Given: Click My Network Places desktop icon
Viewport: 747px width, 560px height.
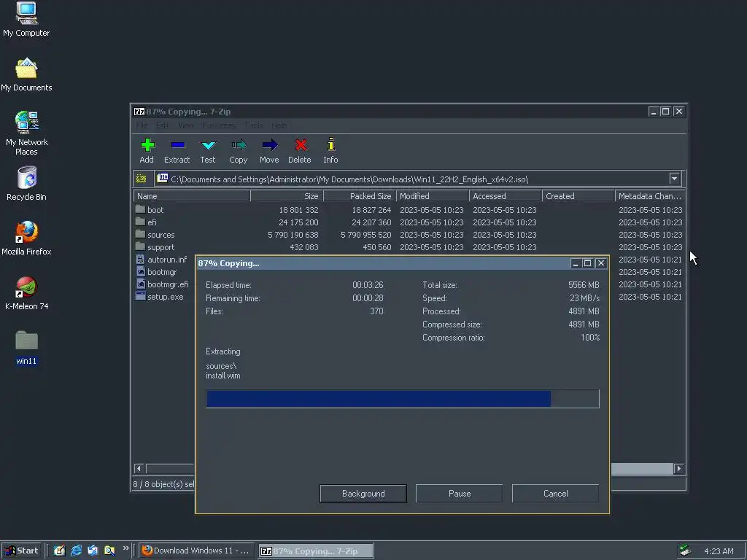Looking at the screenshot, I should [26, 133].
